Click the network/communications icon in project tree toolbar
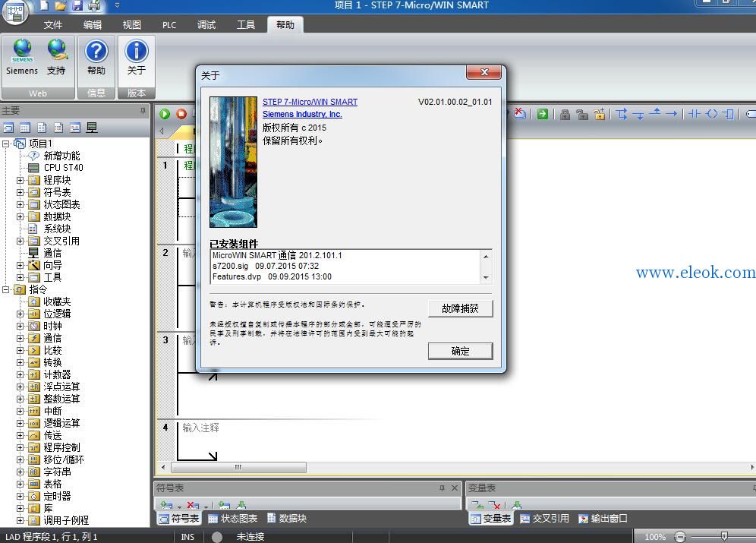The image size is (756, 543). 92,128
